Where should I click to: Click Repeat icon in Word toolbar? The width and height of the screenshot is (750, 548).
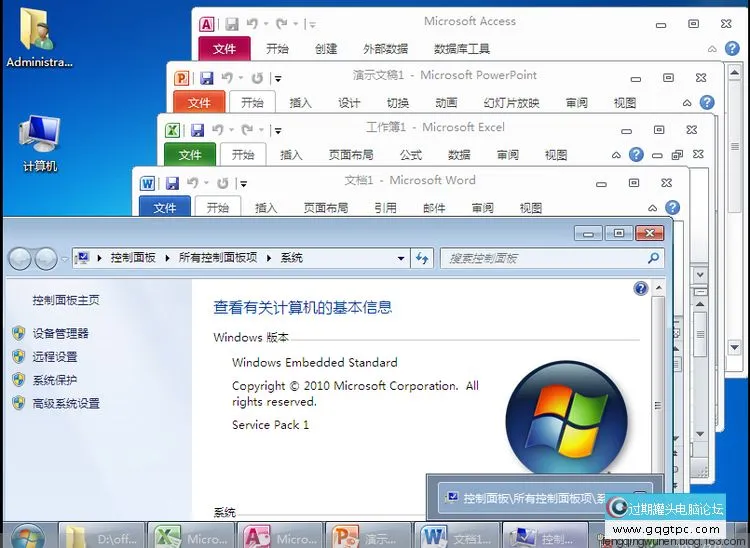[x=222, y=183]
